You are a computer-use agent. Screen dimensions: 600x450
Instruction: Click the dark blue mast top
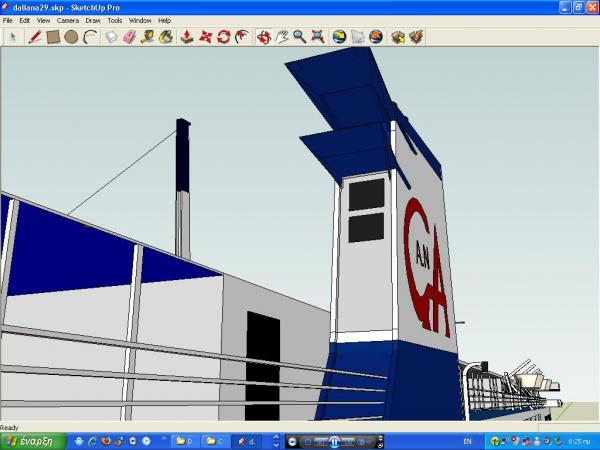[183, 155]
